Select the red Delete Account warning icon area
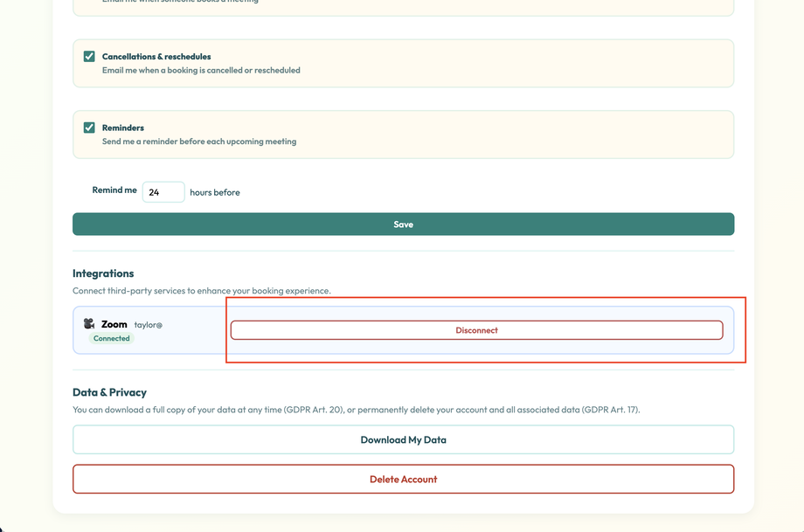 coord(404,479)
